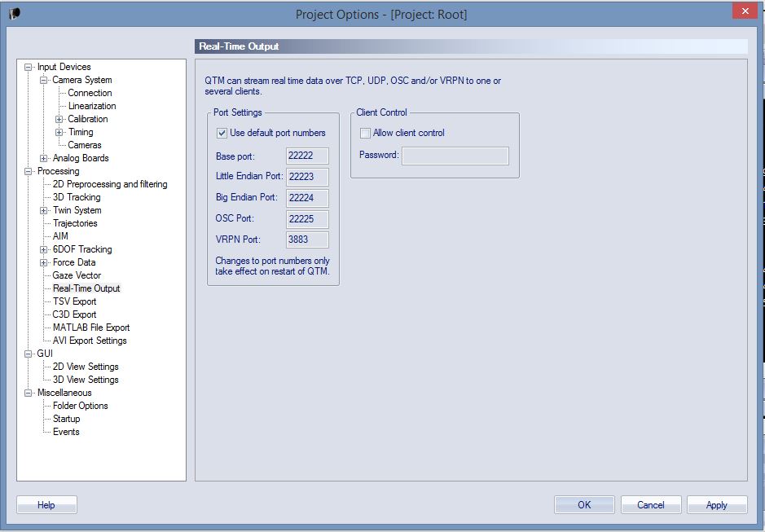Open TSV Export settings
765x532 pixels.
pyautogui.click(x=75, y=301)
